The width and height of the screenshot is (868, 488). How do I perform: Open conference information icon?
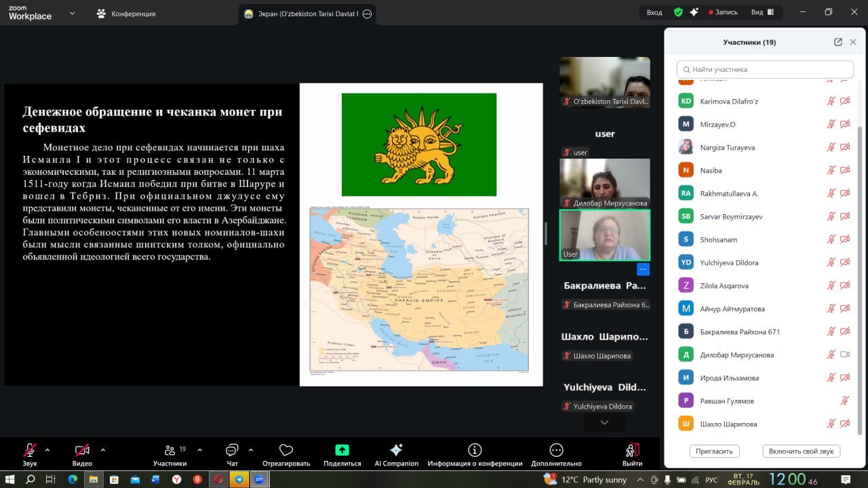(475, 451)
